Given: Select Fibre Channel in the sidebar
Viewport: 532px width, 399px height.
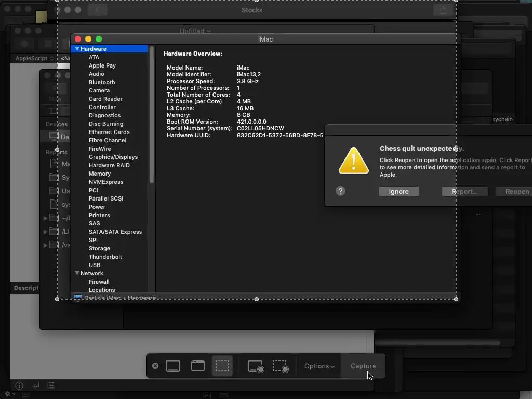Looking at the screenshot, I should coord(107,140).
